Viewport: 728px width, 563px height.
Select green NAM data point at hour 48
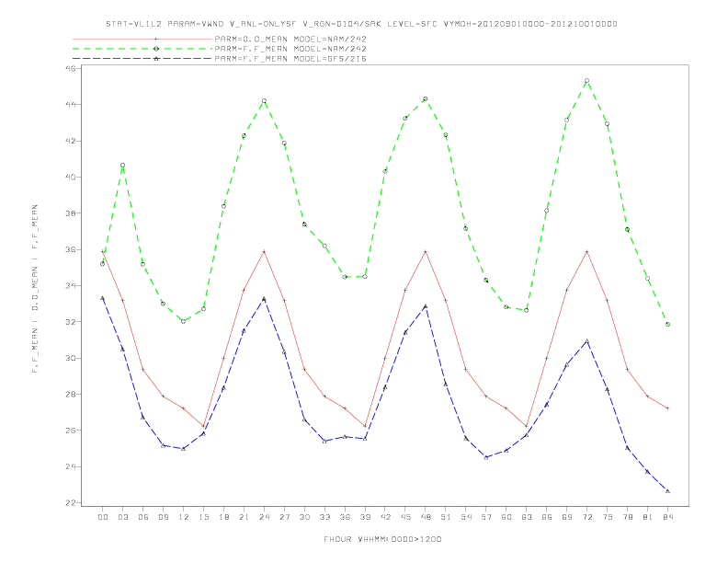pyautogui.click(x=426, y=99)
